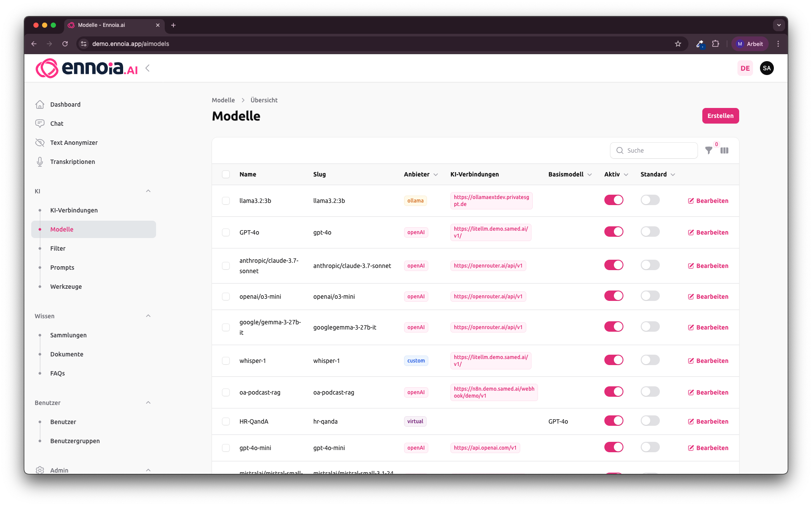Click the Text Anonymizer eye icon
The image size is (812, 506).
(x=40, y=143)
